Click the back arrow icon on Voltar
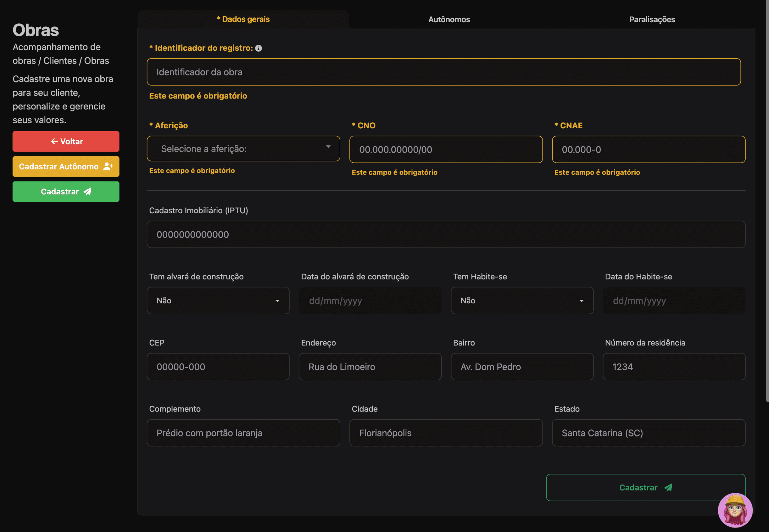Screen dimensions: 769x532 [54, 141]
